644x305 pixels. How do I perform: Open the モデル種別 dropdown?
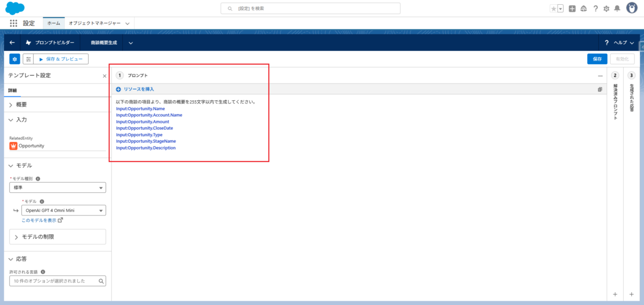[57, 188]
